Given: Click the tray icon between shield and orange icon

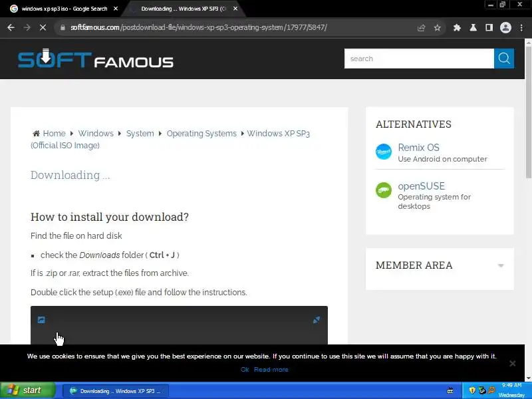Looking at the screenshot, I should coord(481,390).
